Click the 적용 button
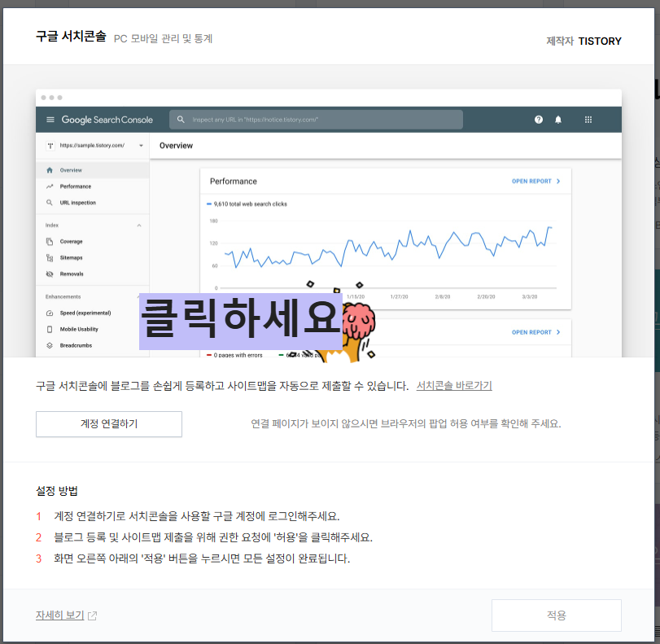This screenshot has width=660, height=644. (x=556, y=615)
